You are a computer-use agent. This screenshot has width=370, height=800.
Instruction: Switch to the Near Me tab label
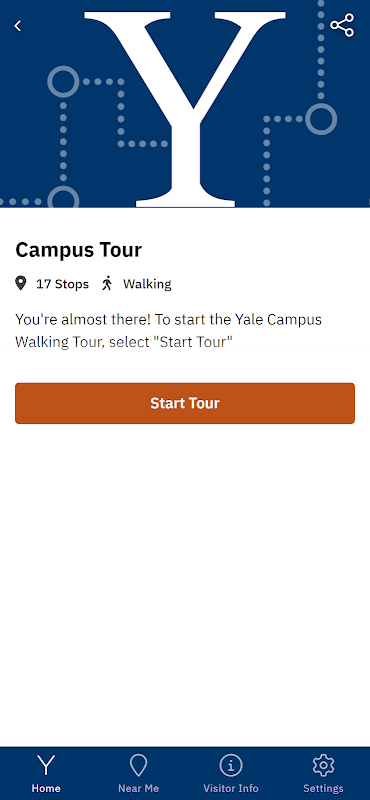pyautogui.click(x=138, y=788)
